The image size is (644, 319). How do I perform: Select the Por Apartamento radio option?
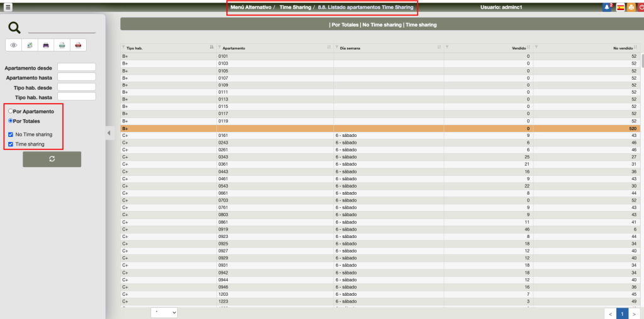tap(11, 111)
